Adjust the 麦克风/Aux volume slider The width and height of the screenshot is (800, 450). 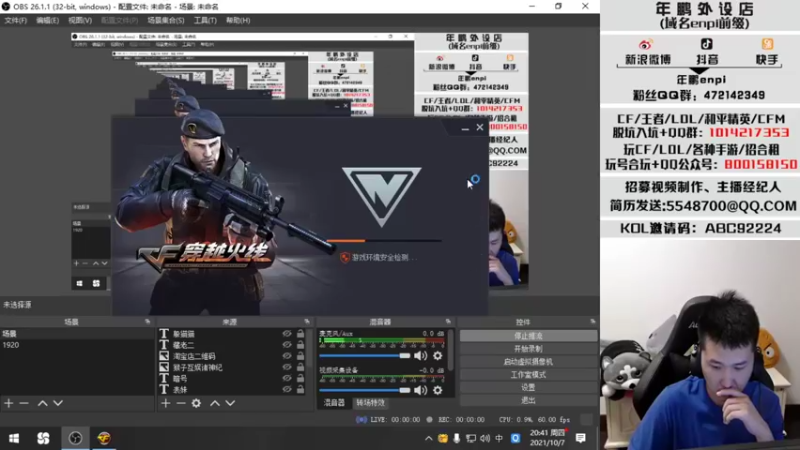365,356
